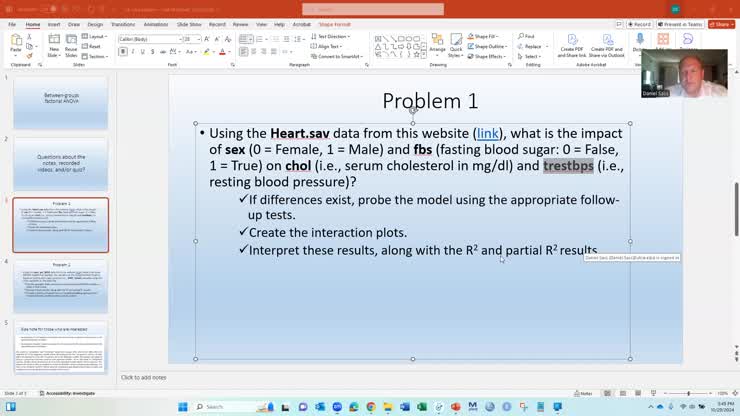Open Quick Styles in Drawing group
The height and width of the screenshot is (416, 740).
tap(456, 44)
